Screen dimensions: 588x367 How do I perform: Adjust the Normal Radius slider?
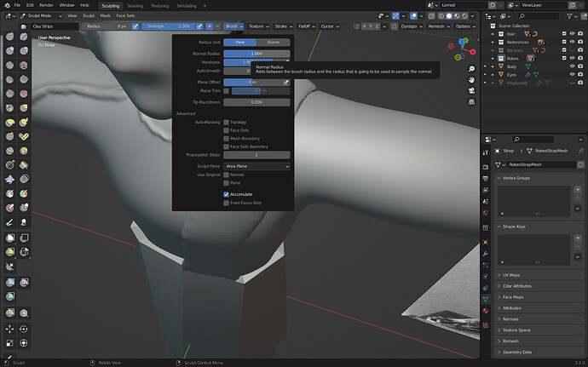coord(257,54)
